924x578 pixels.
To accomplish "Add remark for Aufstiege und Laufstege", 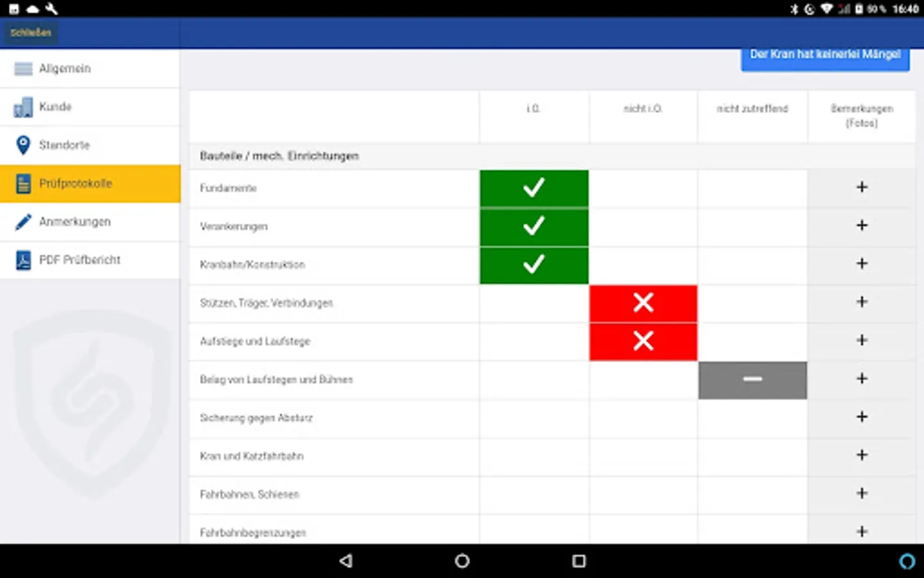I will point(862,340).
